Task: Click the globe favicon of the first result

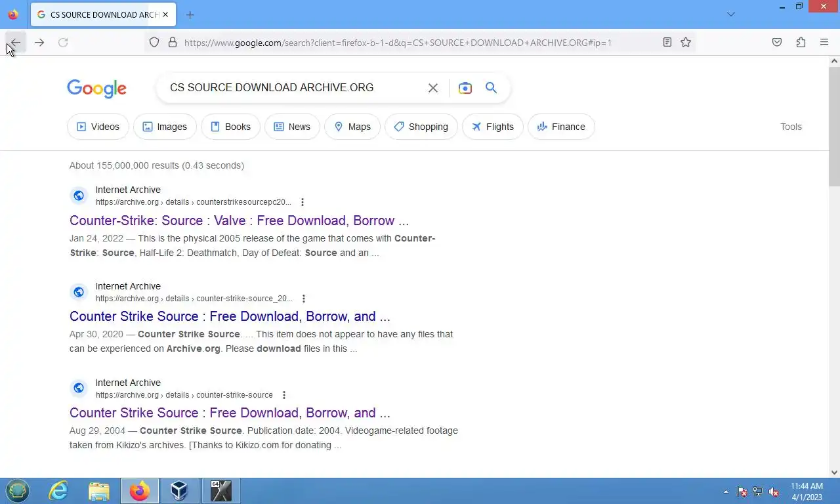Action: [x=79, y=196]
